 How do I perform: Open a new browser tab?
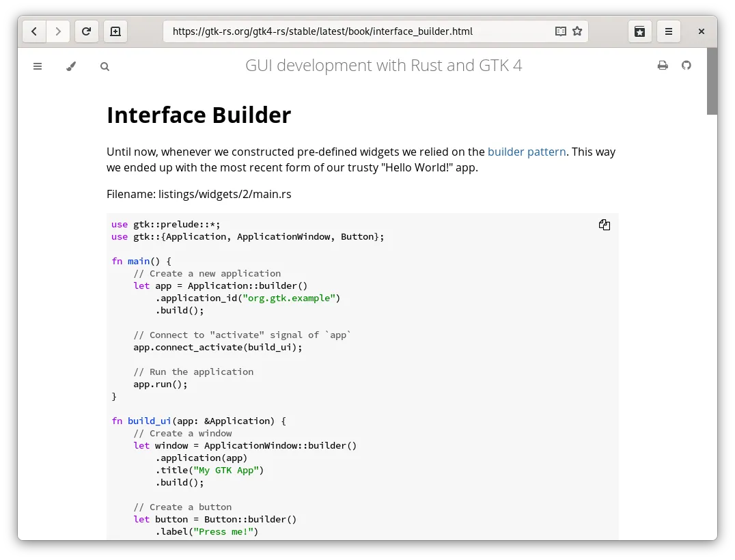tap(115, 31)
